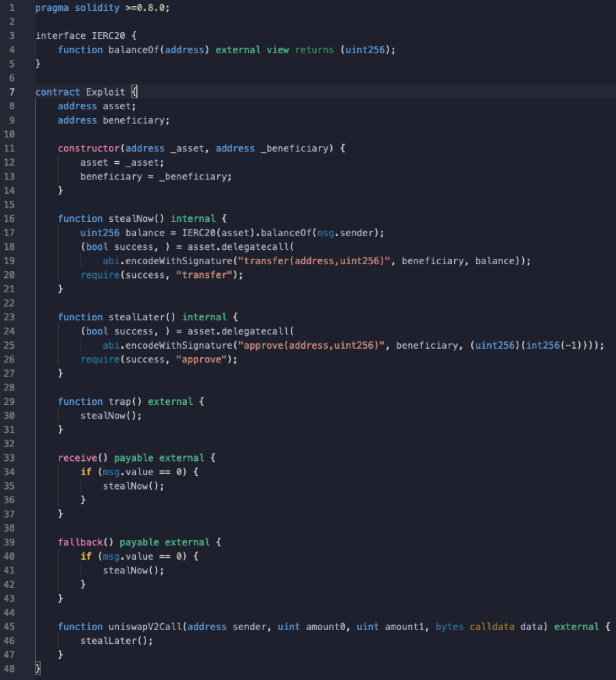Click line number 7 in the gutter
This screenshot has height=680, width=616.
point(12,92)
